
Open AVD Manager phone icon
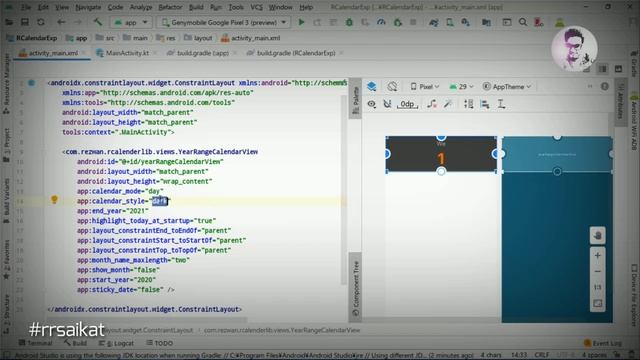pyautogui.click(x=450, y=22)
